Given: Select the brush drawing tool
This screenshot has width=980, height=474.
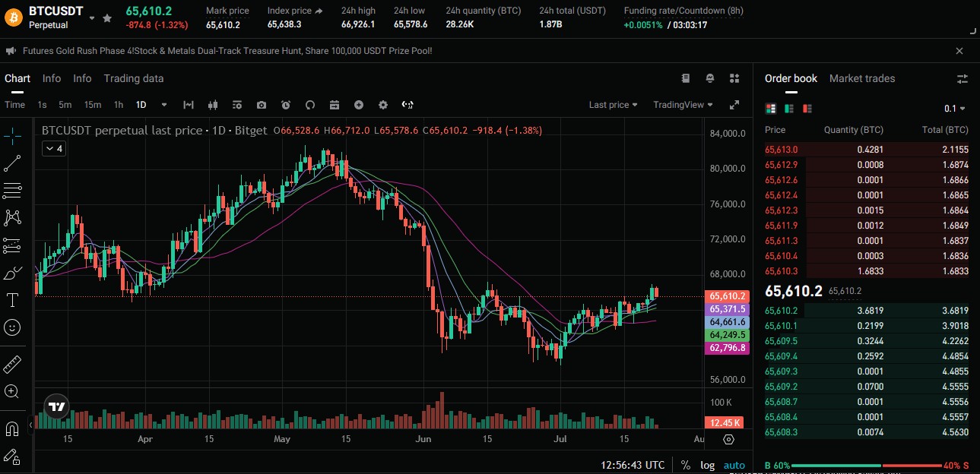Looking at the screenshot, I should coord(11,273).
